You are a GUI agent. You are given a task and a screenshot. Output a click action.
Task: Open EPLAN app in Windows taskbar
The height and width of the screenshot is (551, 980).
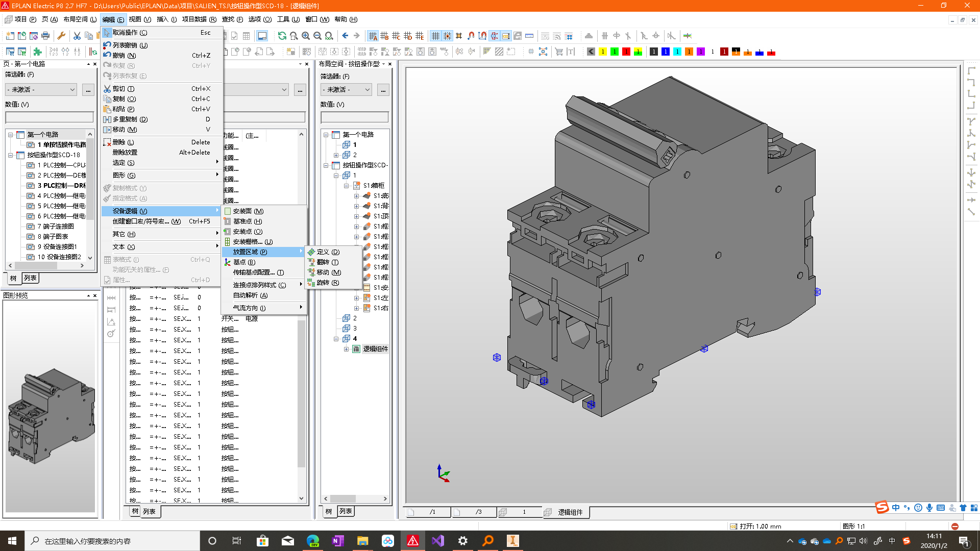coord(413,541)
